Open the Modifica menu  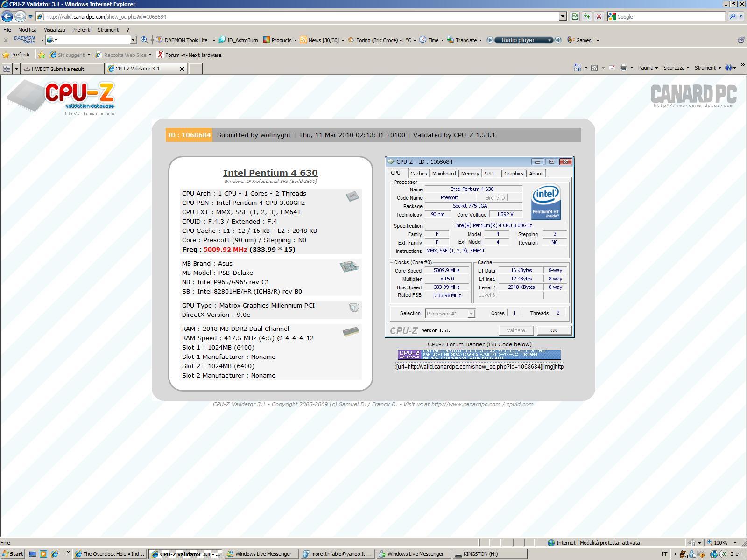click(27, 29)
